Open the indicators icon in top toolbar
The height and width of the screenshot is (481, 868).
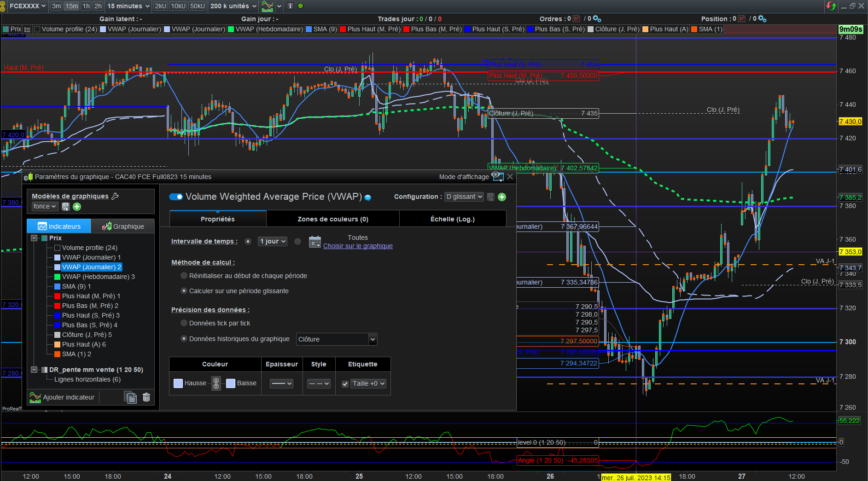[267, 6]
